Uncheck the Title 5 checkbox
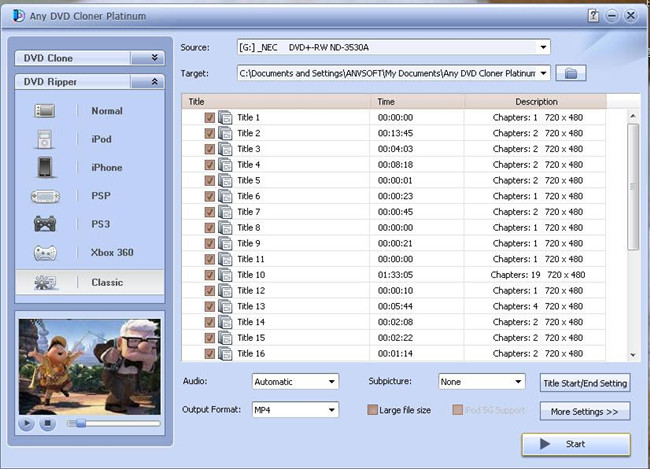The height and width of the screenshot is (469, 650). click(x=210, y=181)
